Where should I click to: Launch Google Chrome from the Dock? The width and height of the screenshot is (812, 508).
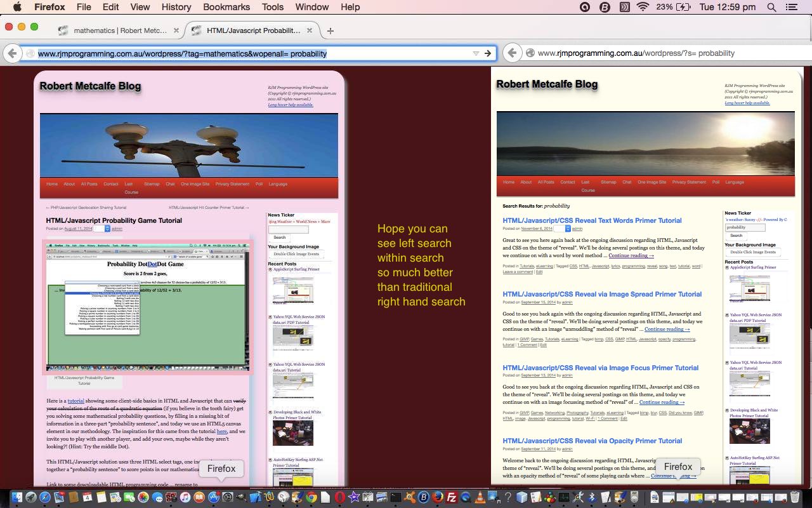click(311, 497)
